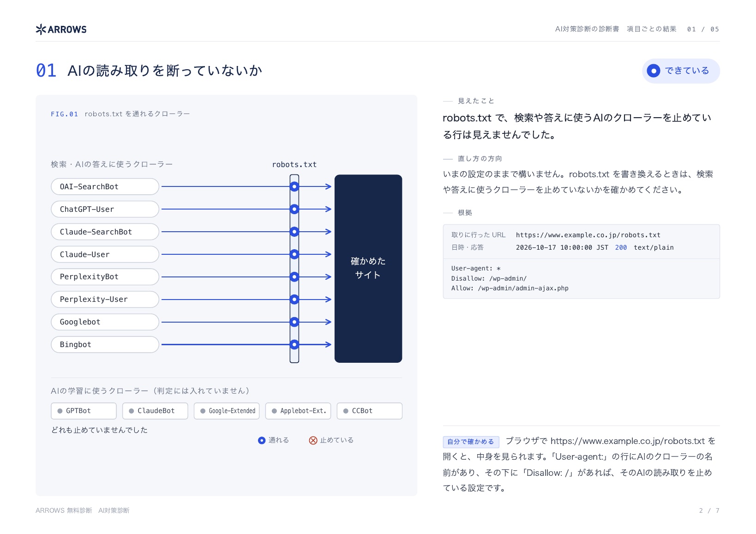The image size is (756, 534).
Task: Click the Allow: /wp-admin/admin-ajax.php line
Action: pyautogui.click(x=510, y=288)
